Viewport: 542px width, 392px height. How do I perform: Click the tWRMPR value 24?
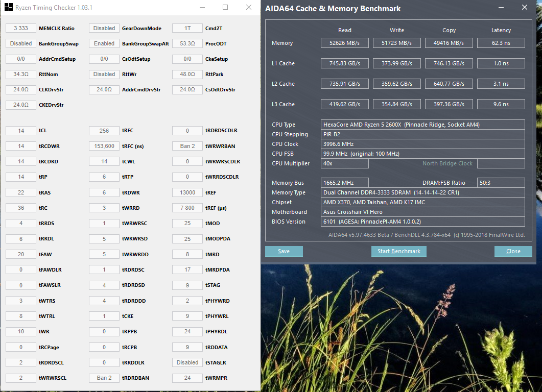point(187,378)
